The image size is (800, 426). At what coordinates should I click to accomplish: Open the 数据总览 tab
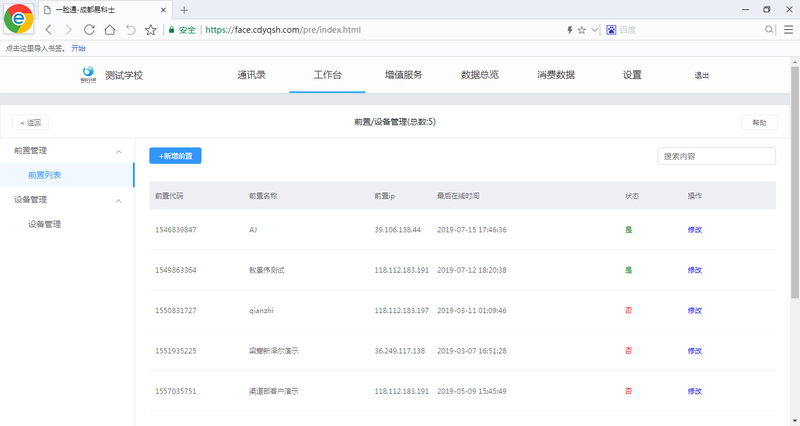(x=479, y=75)
